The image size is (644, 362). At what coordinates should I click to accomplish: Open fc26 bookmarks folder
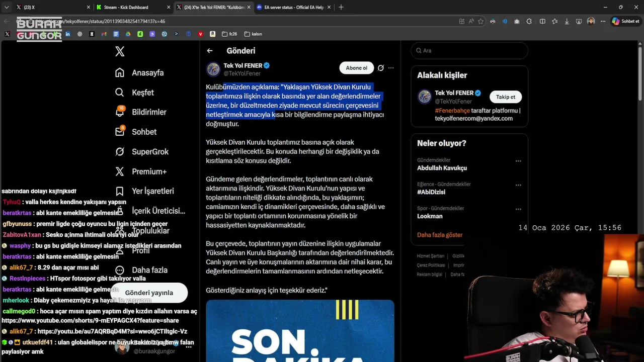[x=229, y=34]
